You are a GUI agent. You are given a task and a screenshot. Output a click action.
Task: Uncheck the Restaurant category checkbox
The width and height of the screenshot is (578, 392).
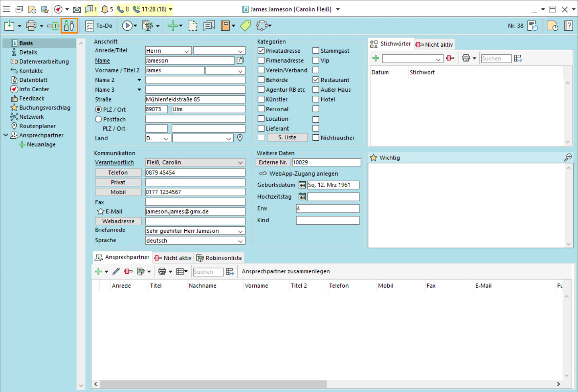(316, 80)
